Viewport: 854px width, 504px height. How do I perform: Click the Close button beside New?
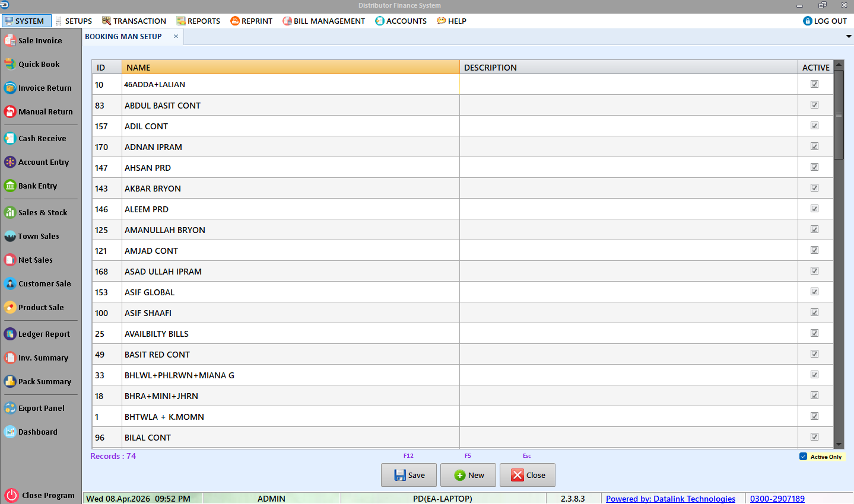pyautogui.click(x=528, y=475)
